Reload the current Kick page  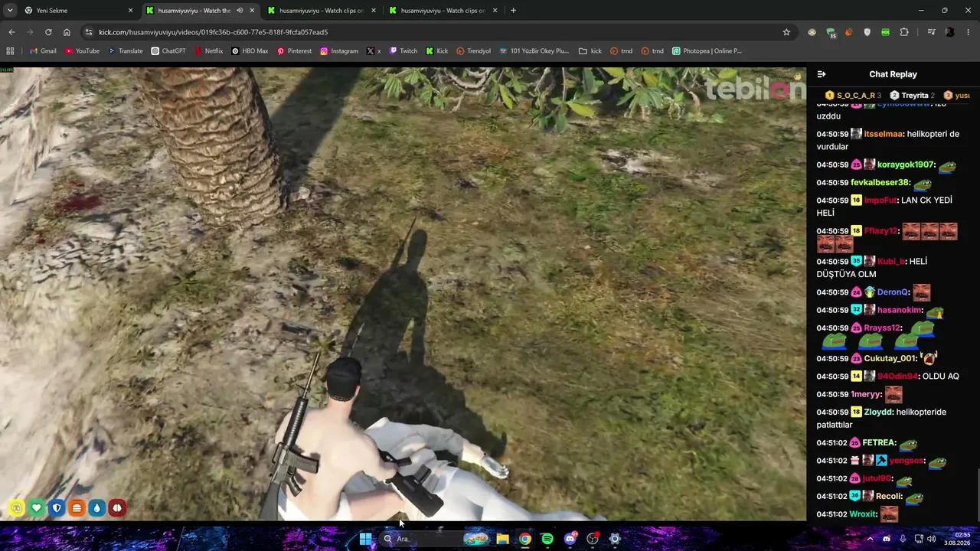pyautogui.click(x=48, y=32)
